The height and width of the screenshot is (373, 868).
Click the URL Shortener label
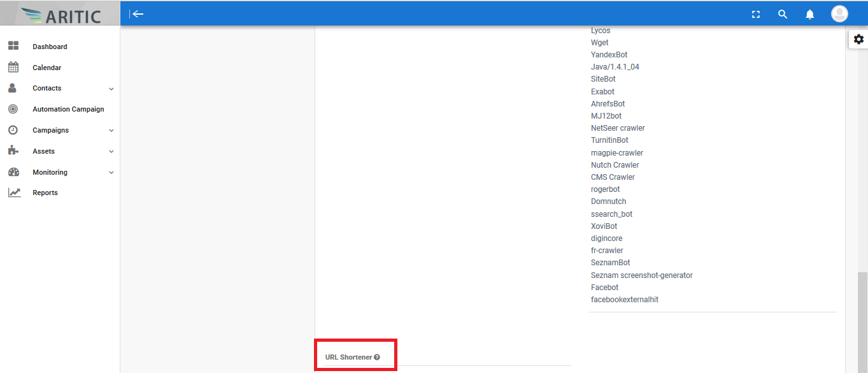[348, 358]
